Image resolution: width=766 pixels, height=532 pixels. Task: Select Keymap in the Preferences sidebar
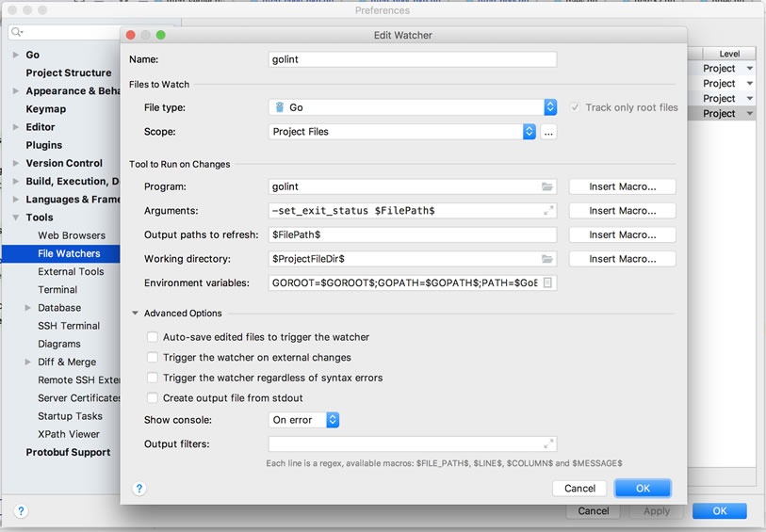click(46, 109)
